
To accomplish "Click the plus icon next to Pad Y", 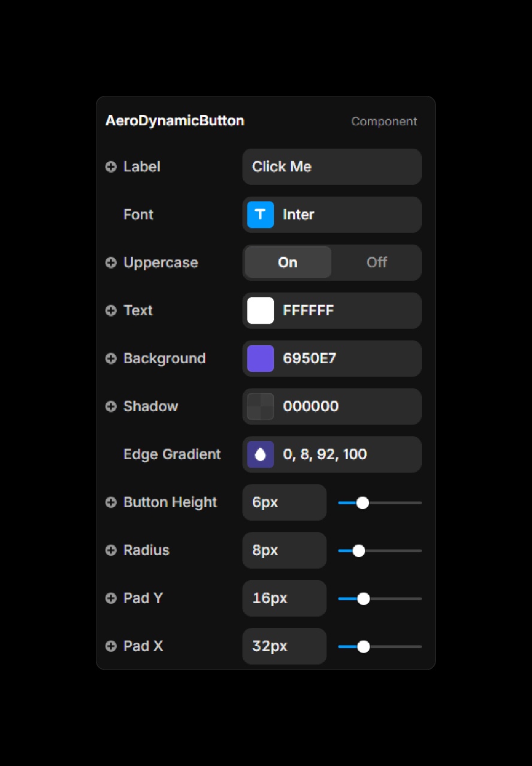I will [x=111, y=598].
